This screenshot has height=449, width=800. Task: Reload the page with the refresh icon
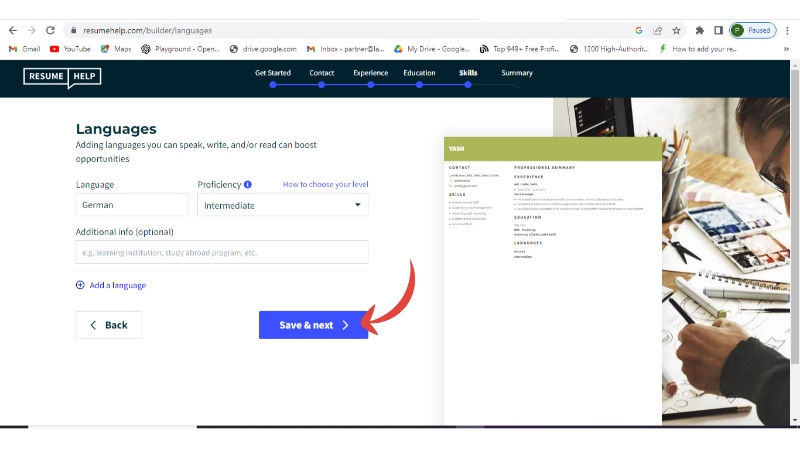51,30
